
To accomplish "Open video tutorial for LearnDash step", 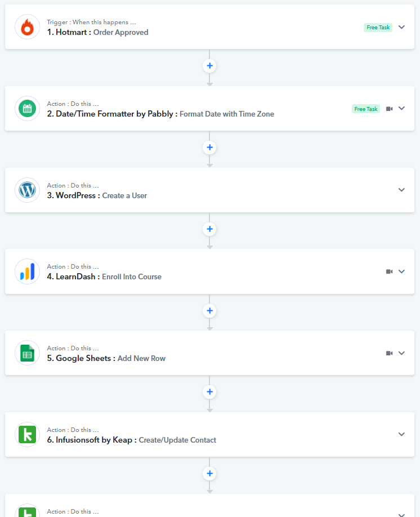I will point(390,271).
